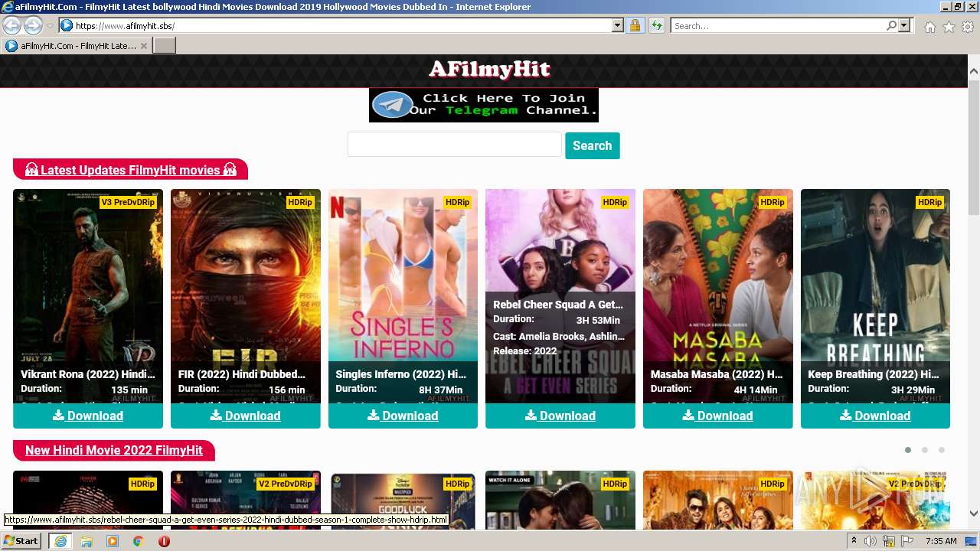Click the page scrollbar up arrow
The width and height of the screenshot is (980, 551).
(x=973, y=71)
